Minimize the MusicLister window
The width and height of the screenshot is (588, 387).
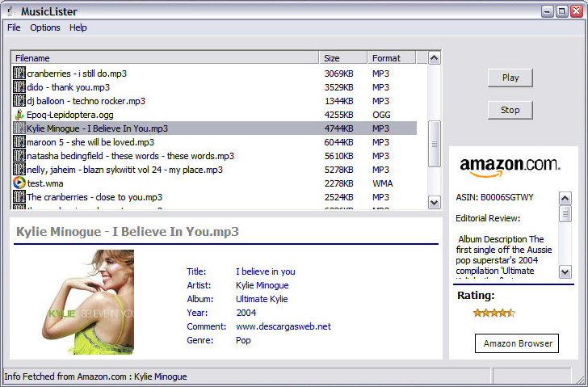(x=547, y=11)
